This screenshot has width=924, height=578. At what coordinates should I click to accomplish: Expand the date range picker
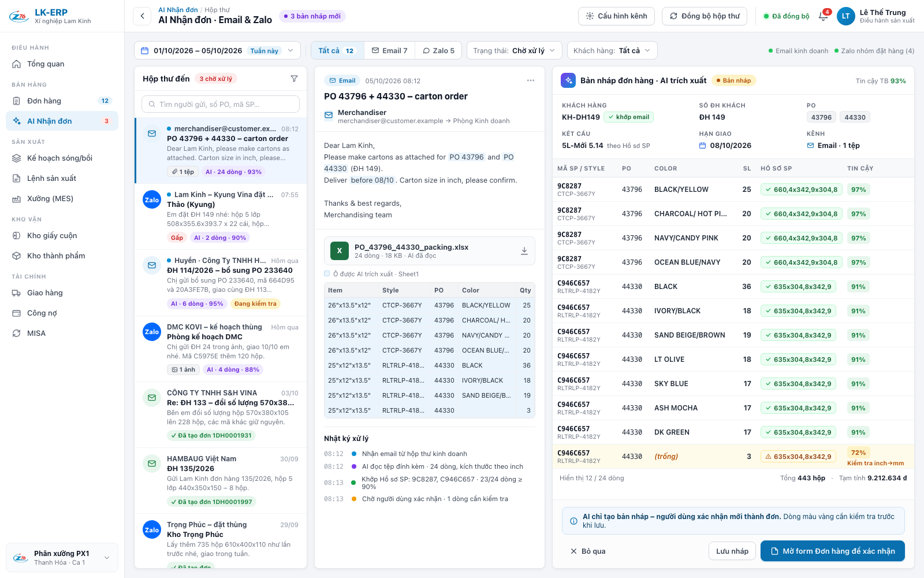click(217, 50)
